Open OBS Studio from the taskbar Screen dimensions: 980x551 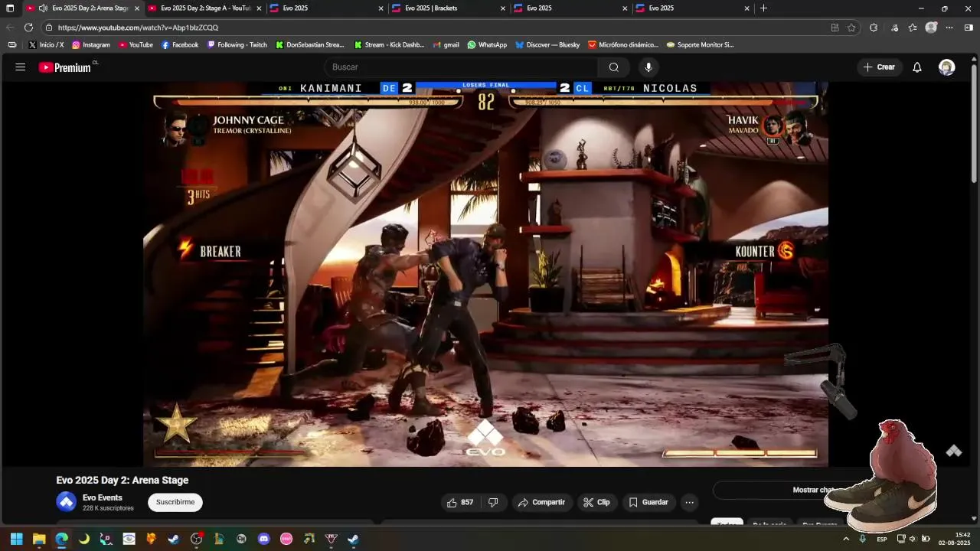[x=197, y=539]
